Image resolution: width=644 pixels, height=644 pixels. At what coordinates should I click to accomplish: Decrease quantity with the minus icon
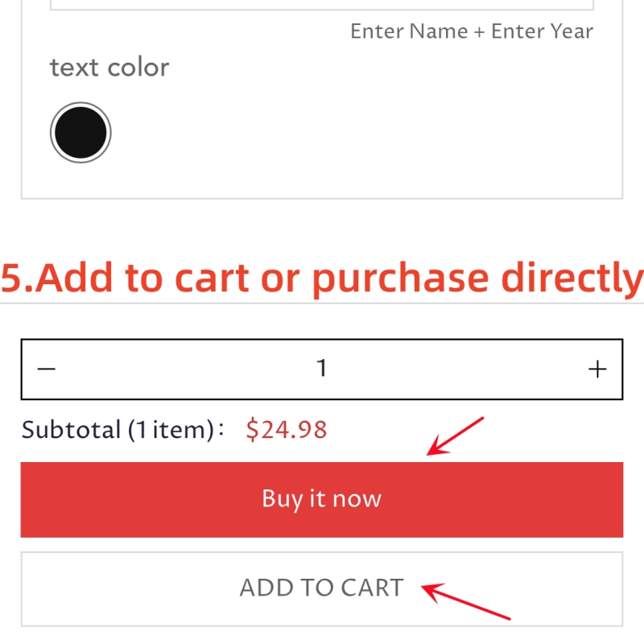pyautogui.click(x=47, y=369)
